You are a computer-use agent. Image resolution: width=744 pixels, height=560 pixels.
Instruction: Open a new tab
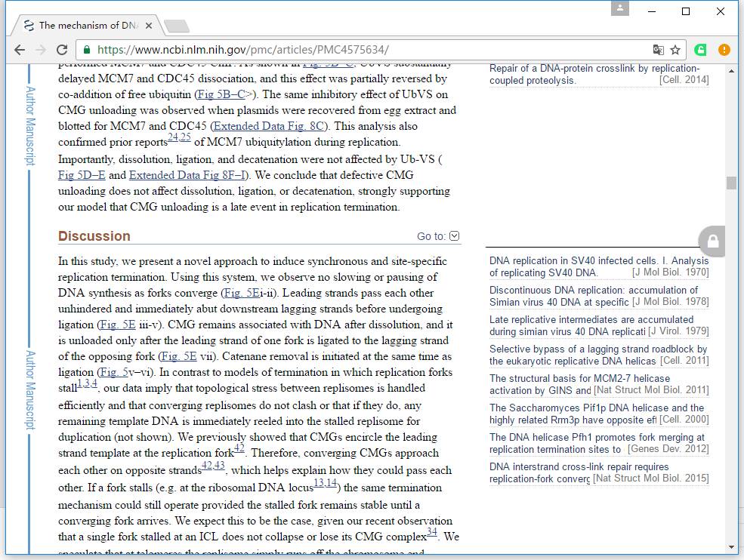point(176,26)
